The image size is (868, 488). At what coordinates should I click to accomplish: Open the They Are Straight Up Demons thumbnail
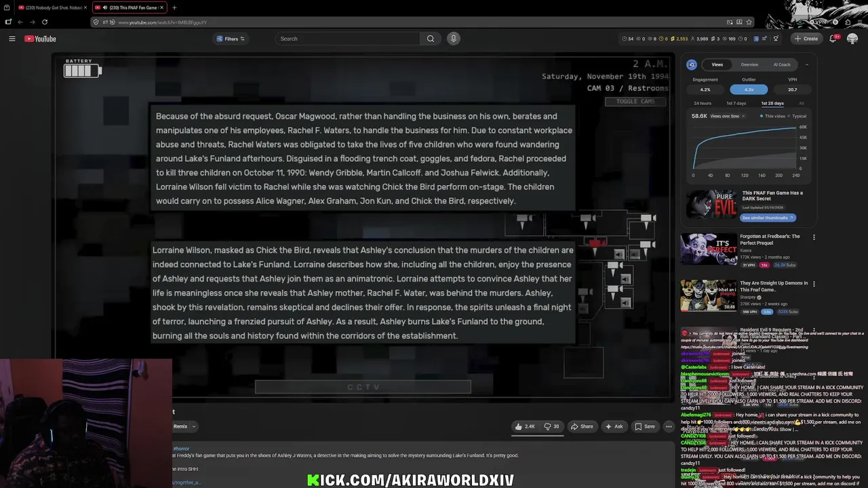coord(709,296)
